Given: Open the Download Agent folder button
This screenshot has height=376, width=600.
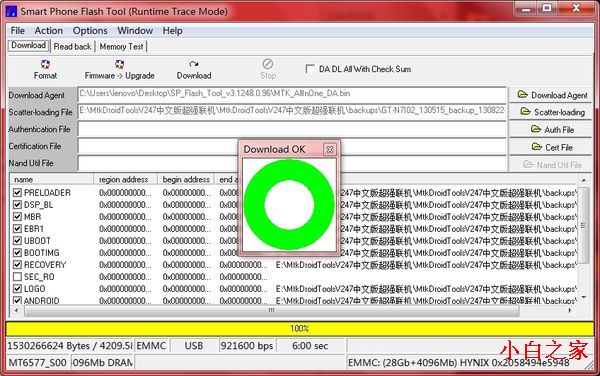Looking at the screenshot, I should (550, 95).
